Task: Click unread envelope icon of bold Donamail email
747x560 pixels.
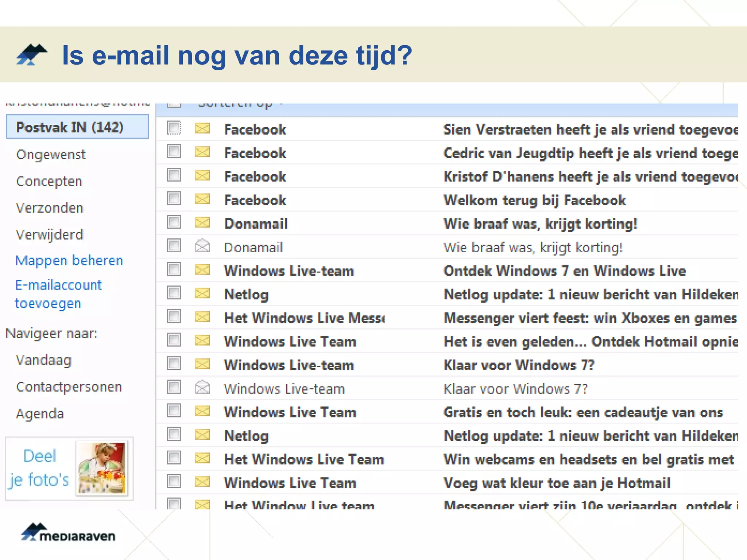Action: (x=202, y=222)
